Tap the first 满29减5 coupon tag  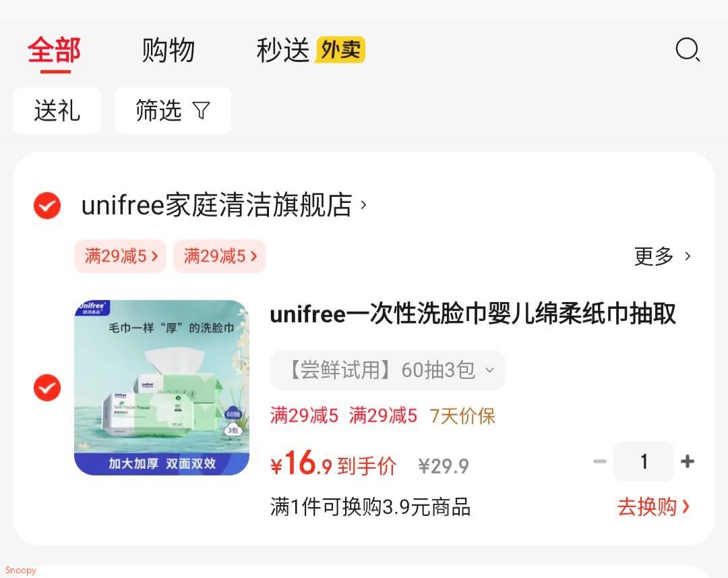(x=120, y=256)
